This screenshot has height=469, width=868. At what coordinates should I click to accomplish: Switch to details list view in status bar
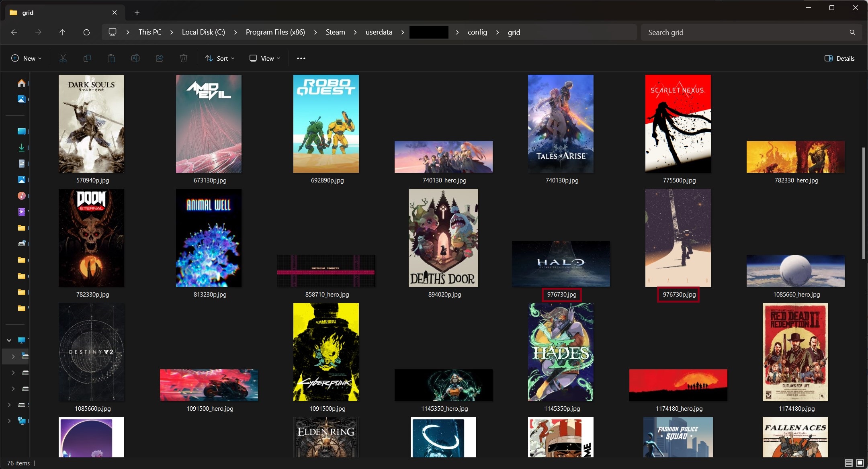click(848, 463)
